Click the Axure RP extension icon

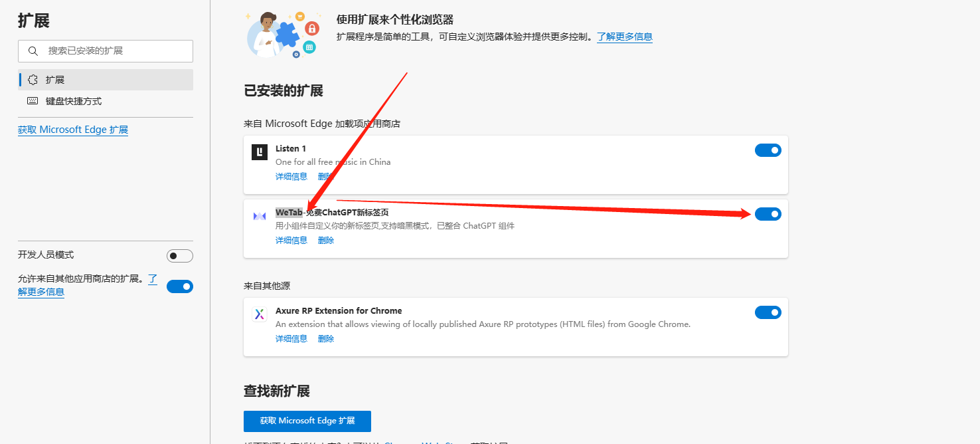click(x=260, y=314)
